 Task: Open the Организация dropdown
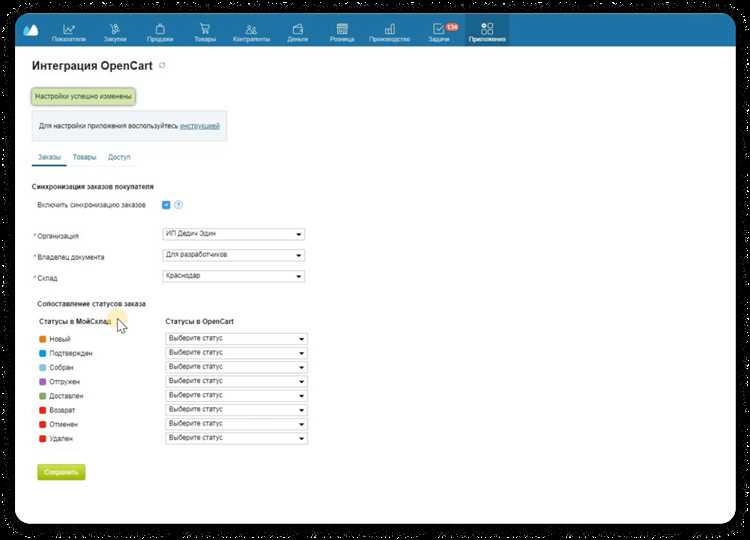pos(233,234)
